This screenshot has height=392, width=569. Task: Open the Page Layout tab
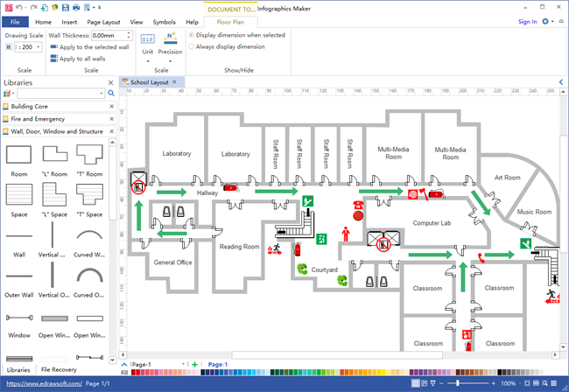coord(104,21)
